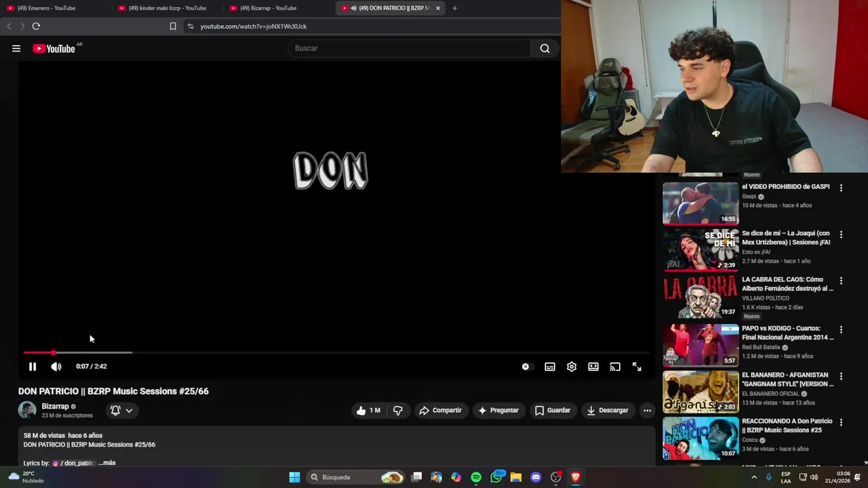Open the weather widget 20°C Nublado
The height and width of the screenshot is (488, 868).
tap(26, 477)
